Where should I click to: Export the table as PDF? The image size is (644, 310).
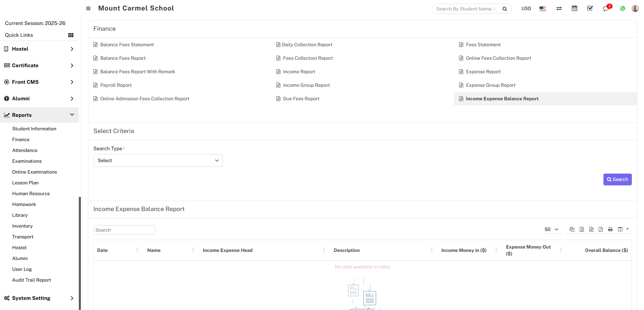(x=601, y=230)
